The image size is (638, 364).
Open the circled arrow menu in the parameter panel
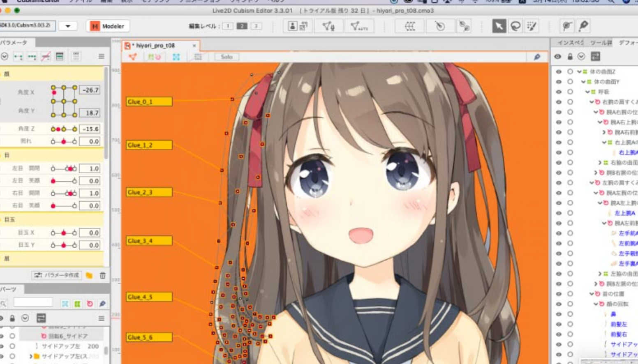pos(5,56)
